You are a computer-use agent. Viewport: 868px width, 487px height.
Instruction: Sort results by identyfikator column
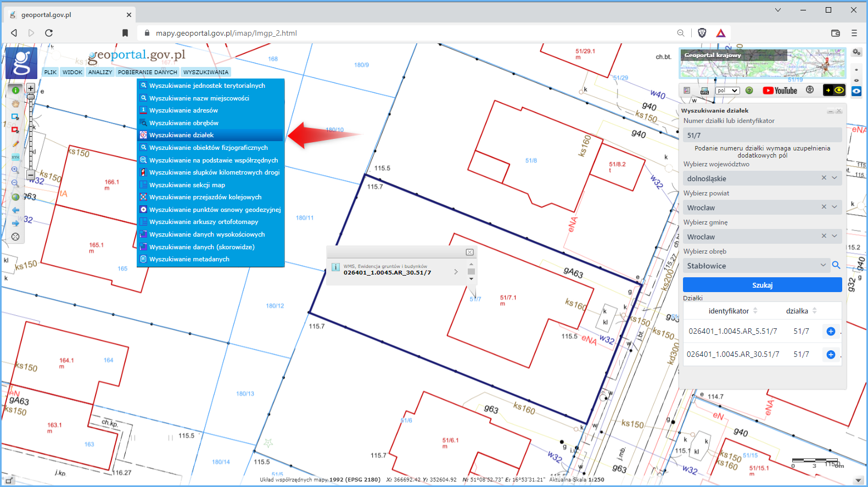pyautogui.click(x=755, y=311)
